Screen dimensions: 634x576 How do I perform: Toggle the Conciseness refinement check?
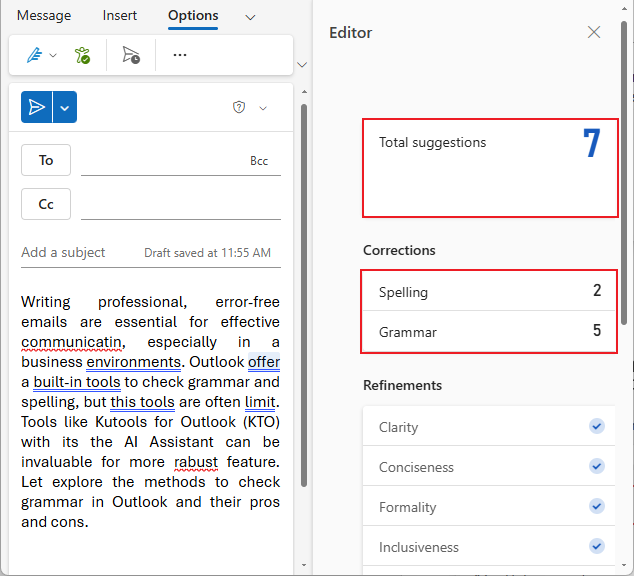pyautogui.click(x=597, y=467)
